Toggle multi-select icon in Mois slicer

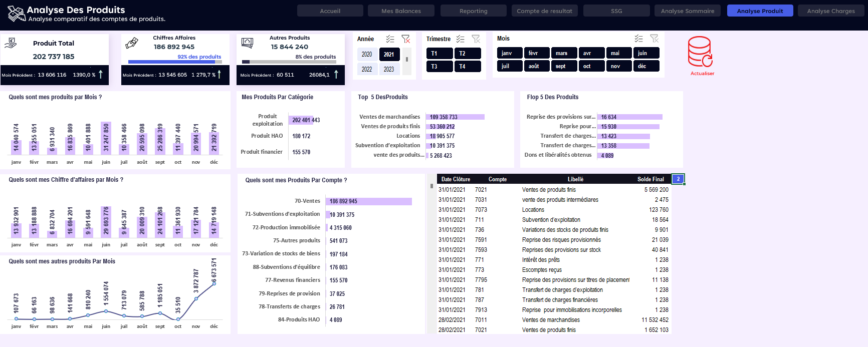click(x=638, y=39)
